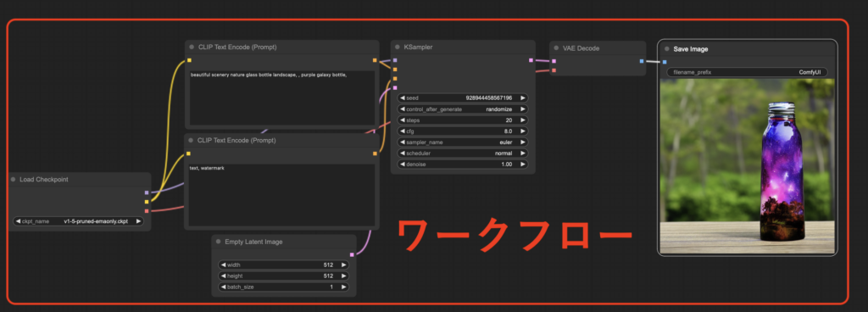Image resolution: width=868 pixels, height=312 pixels.
Task: Open the sampler_name euler dropdown
Action: click(x=463, y=142)
